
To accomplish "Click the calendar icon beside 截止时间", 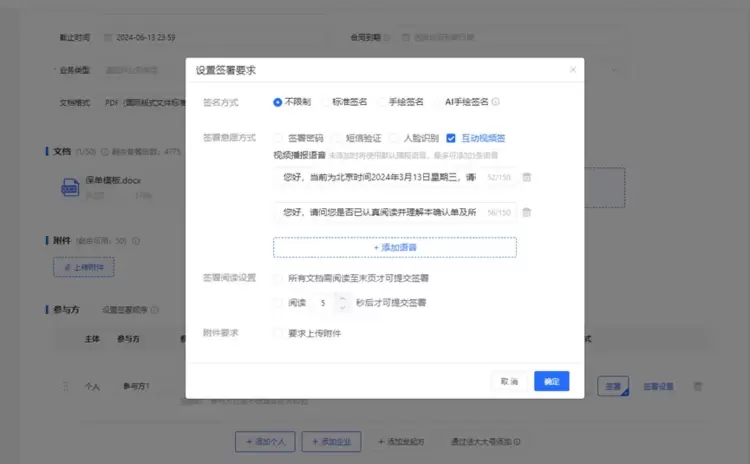I will click(107, 38).
